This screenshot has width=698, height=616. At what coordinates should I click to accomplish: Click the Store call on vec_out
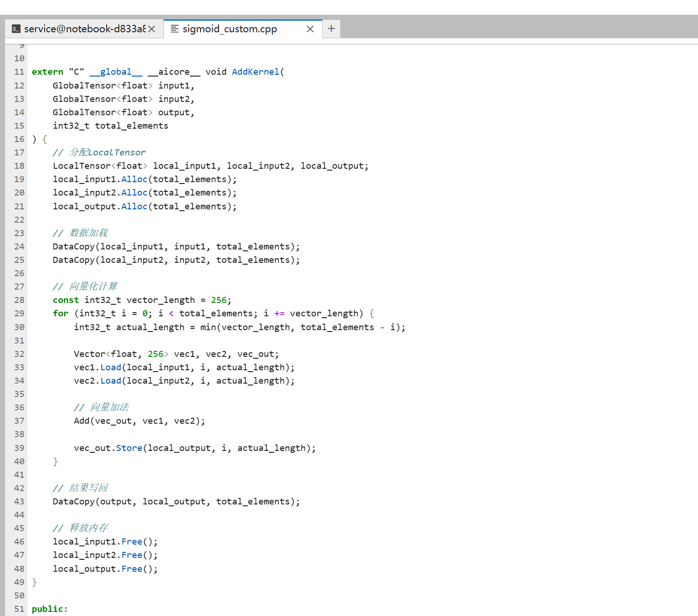click(129, 448)
